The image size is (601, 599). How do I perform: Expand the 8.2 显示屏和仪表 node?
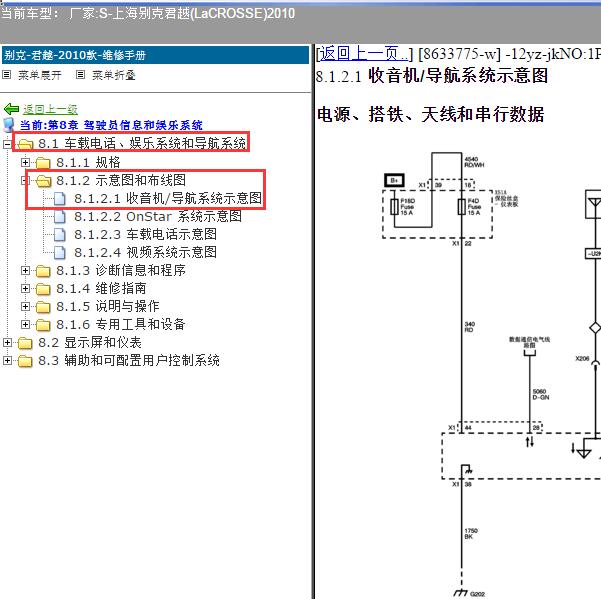pos(7,343)
